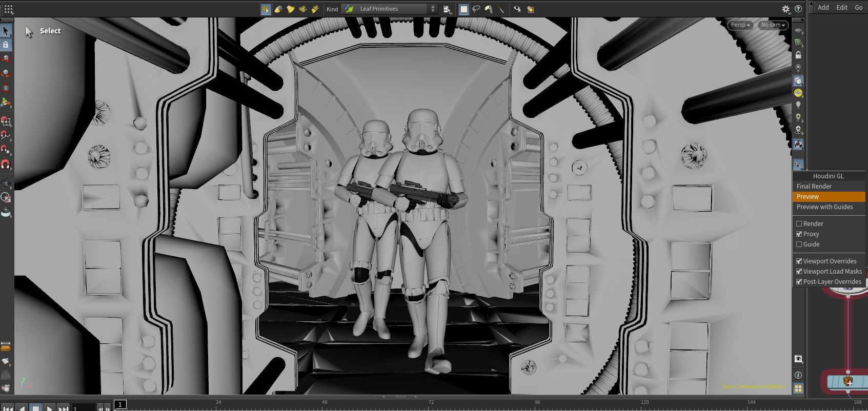Screen dimensions: 868x411
Task: Open the Add menu in network pane
Action: (823, 8)
